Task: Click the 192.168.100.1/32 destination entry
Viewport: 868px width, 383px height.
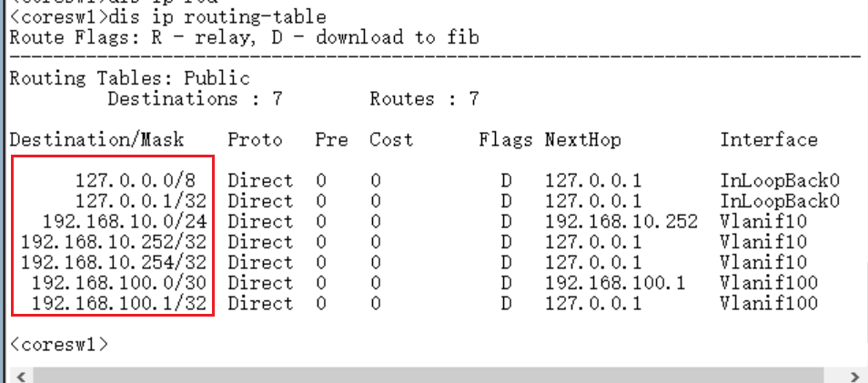Action: pos(117,303)
